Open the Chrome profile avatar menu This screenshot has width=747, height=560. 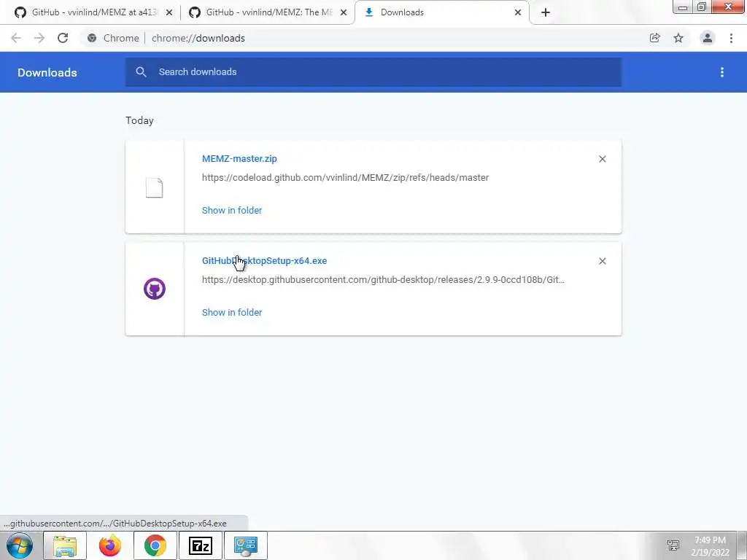pyautogui.click(x=708, y=38)
